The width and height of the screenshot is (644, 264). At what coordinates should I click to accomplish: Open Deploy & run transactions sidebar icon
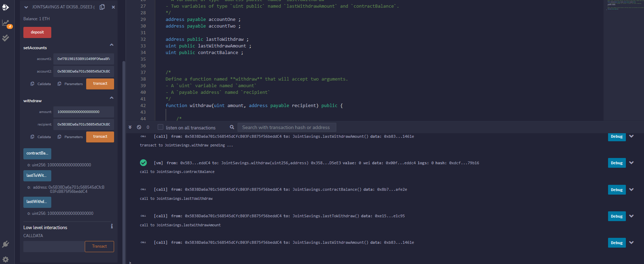[6, 7]
